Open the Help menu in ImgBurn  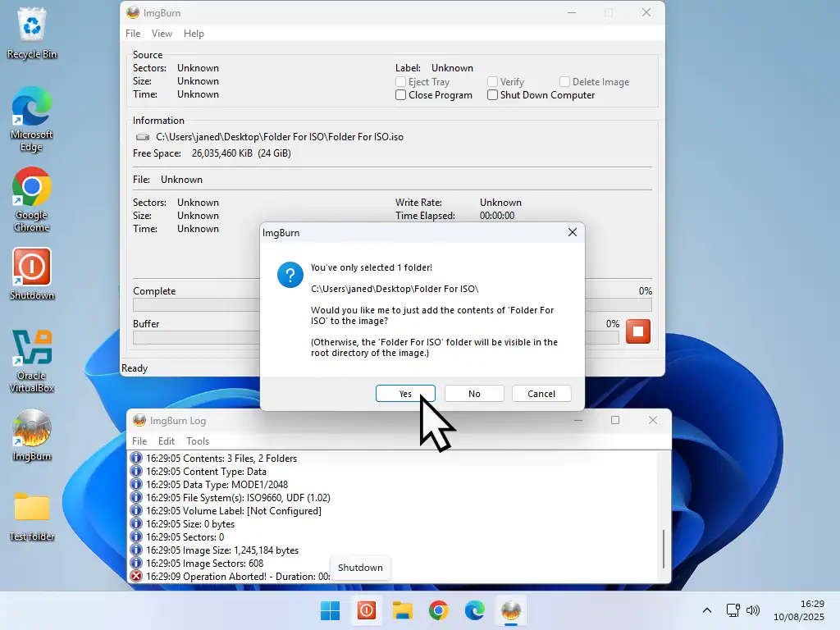click(194, 33)
